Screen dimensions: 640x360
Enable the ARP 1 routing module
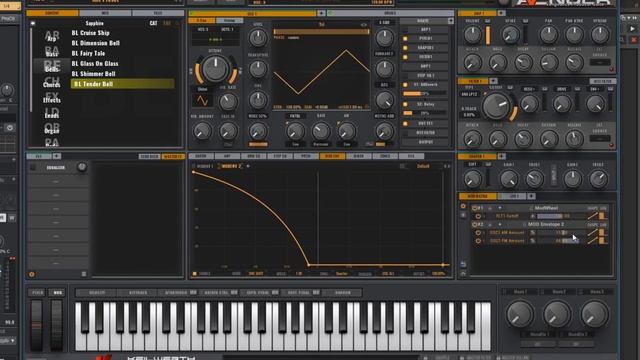(405, 30)
